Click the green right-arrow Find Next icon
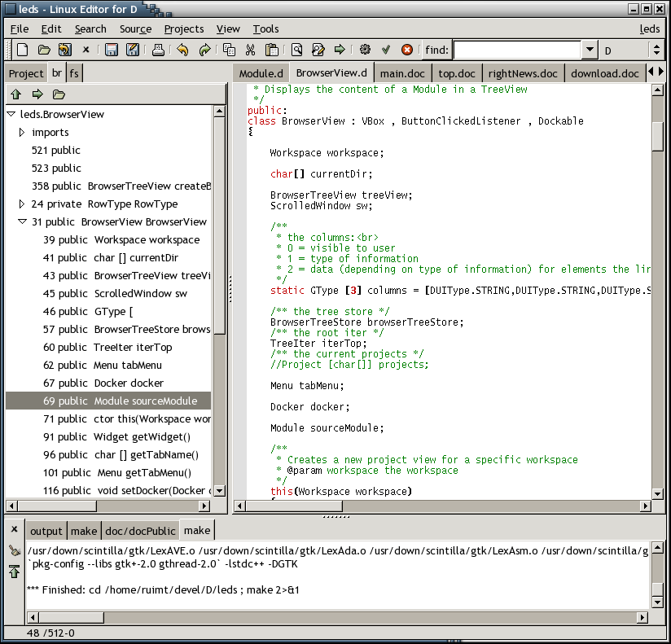671x644 pixels. 340,50
